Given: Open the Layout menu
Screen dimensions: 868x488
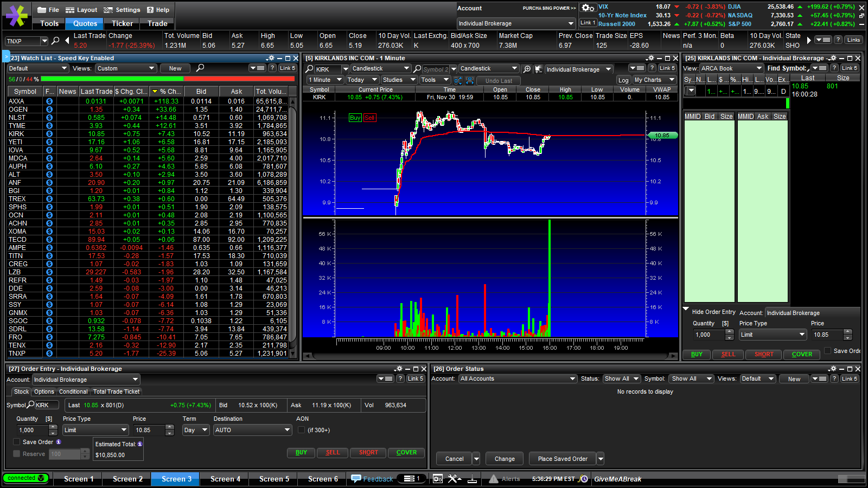Looking at the screenshot, I should point(81,10).
